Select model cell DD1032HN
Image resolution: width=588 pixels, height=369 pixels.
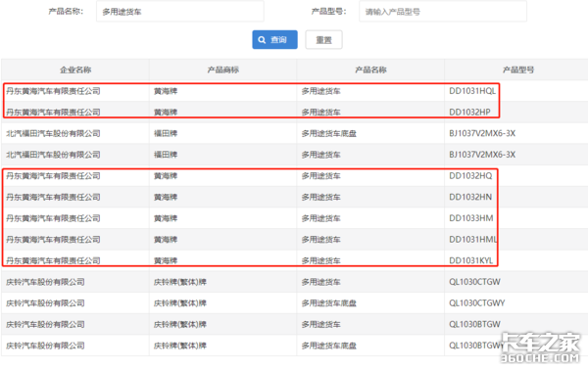[x=470, y=197]
